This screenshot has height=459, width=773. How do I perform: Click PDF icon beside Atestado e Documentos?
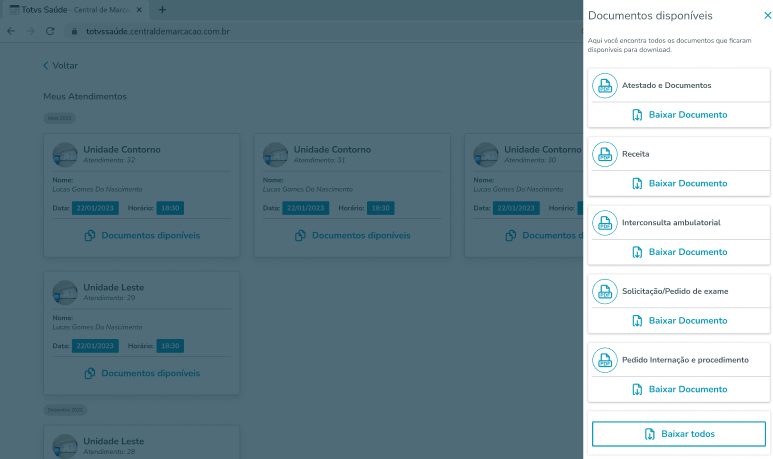[605, 86]
